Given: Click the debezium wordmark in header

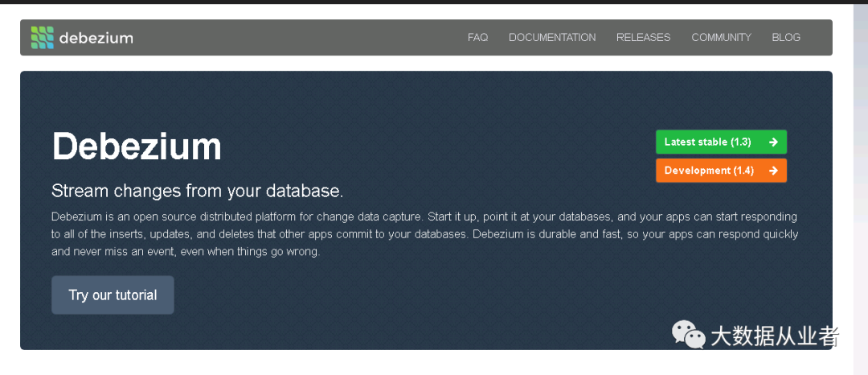Looking at the screenshot, I should [x=96, y=38].
